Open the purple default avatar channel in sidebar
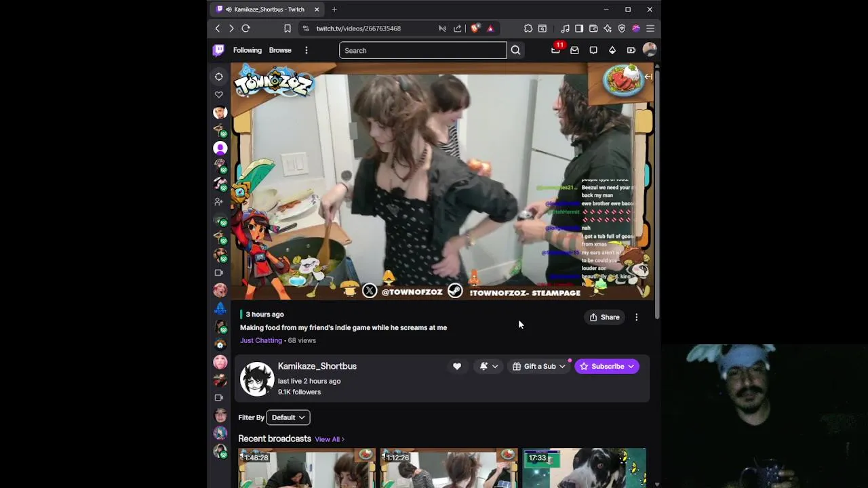This screenshot has height=488, width=868. pyautogui.click(x=220, y=148)
